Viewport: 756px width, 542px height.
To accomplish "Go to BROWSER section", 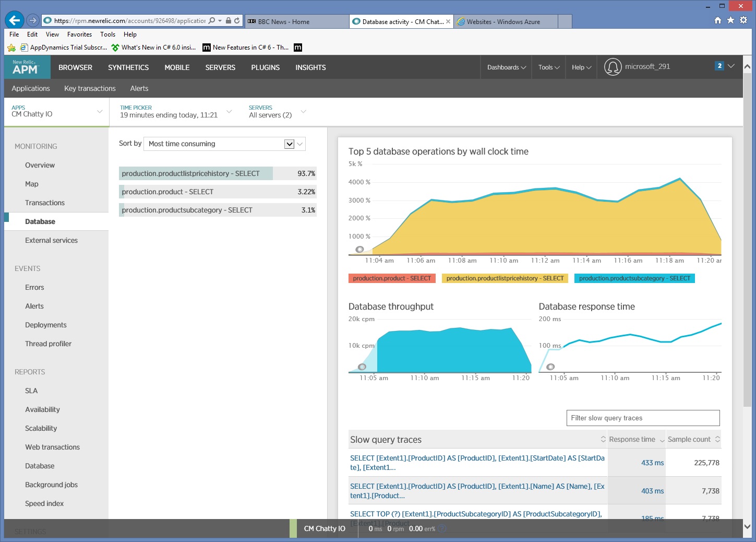I will [x=75, y=67].
